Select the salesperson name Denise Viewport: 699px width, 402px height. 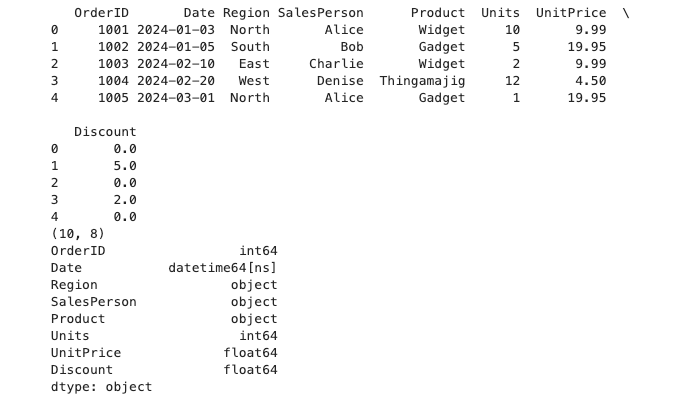click(x=340, y=81)
